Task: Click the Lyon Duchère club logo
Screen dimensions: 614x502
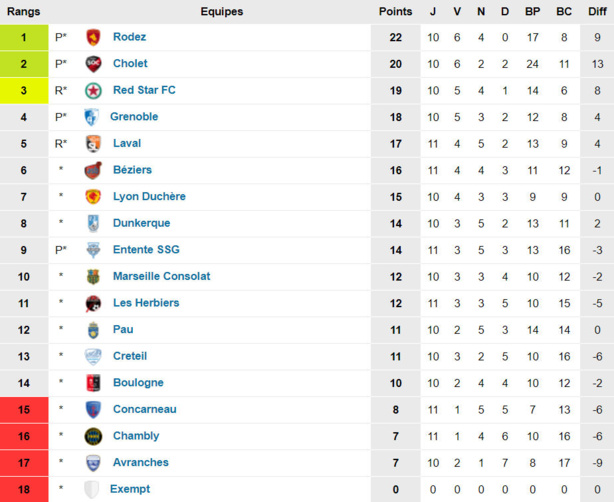Action: 93,197
